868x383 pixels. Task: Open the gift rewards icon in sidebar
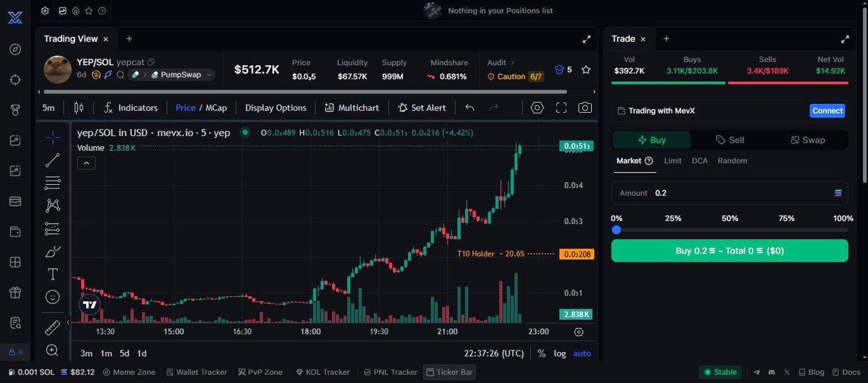pyautogui.click(x=15, y=293)
